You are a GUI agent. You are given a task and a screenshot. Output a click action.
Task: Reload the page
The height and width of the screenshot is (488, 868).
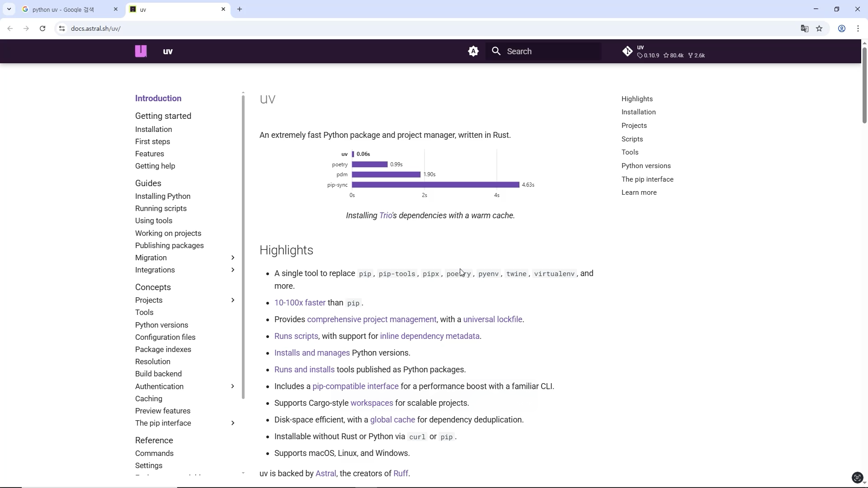pos(42,28)
